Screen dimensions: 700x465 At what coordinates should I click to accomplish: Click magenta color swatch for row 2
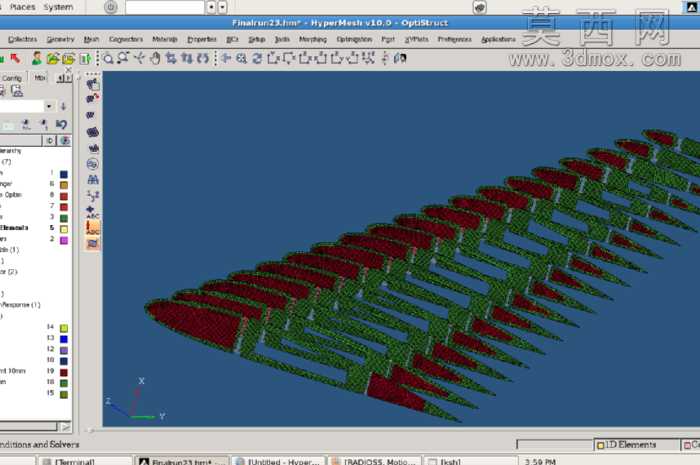click(64, 240)
